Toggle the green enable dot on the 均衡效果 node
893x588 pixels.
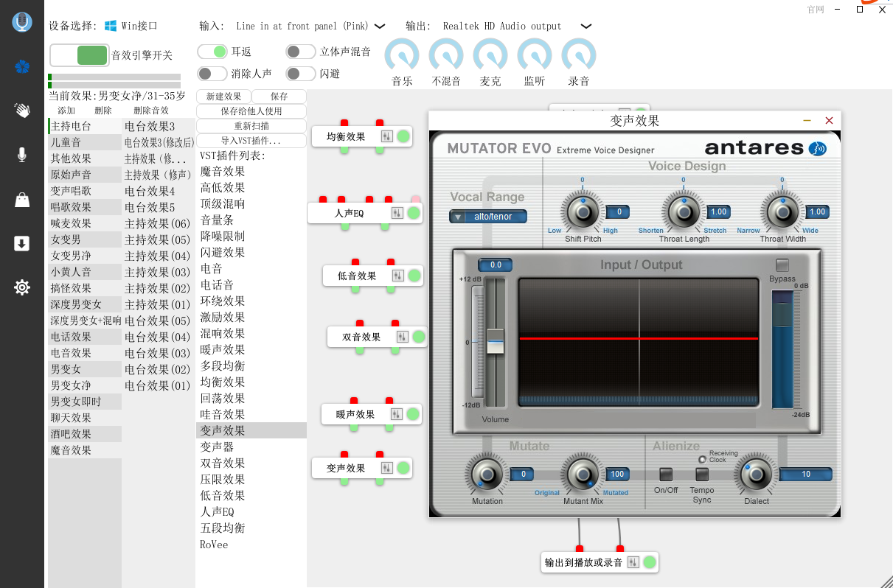click(403, 136)
